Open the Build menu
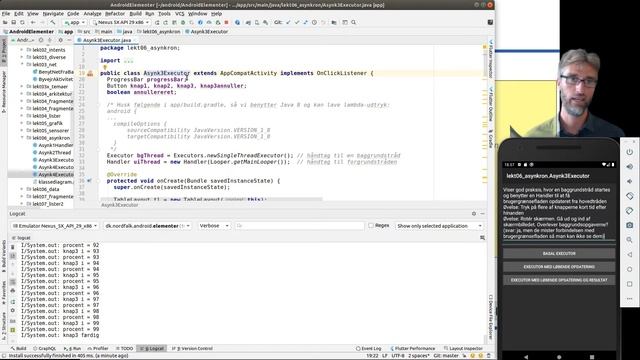 (136, 13)
